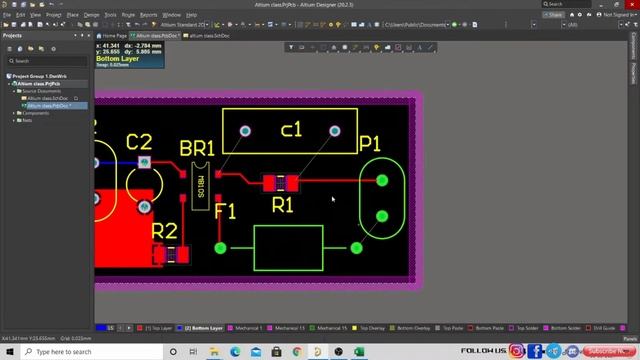Viewport: 640px width, 360px height.
Task: Select the Altium class.PcbDoc document tab
Action: [x=155, y=36]
